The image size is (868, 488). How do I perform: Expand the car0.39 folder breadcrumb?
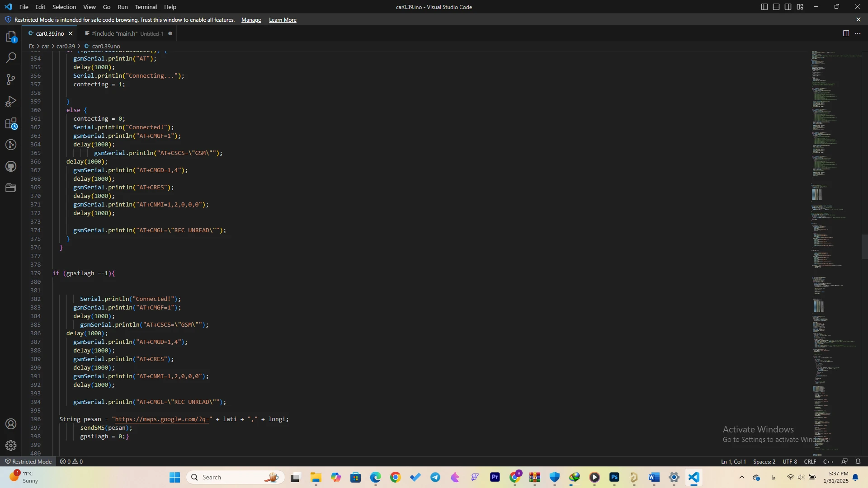(x=66, y=46)
